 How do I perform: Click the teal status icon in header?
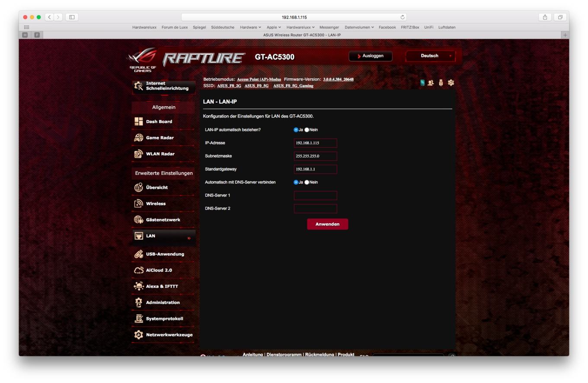[x=422, y=82]
